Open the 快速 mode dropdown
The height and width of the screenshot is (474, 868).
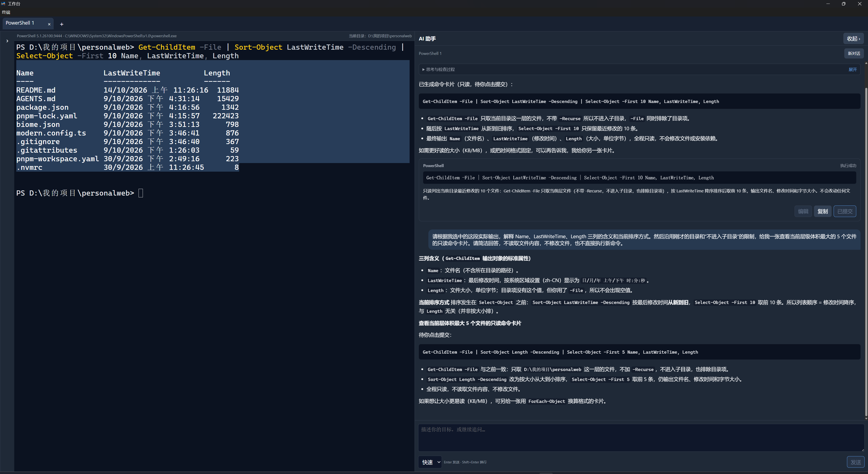(430, 462)
